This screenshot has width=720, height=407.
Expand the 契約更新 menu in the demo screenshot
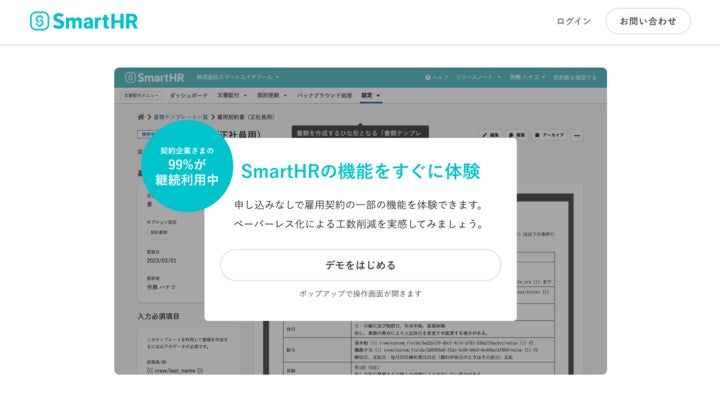click(x=272, y=96)
